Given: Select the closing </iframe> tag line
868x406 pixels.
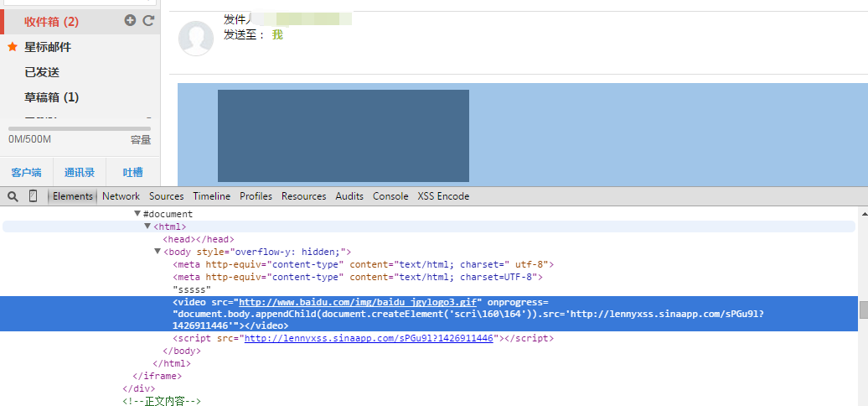Looking at the screenshot, I should click(158, 376).
